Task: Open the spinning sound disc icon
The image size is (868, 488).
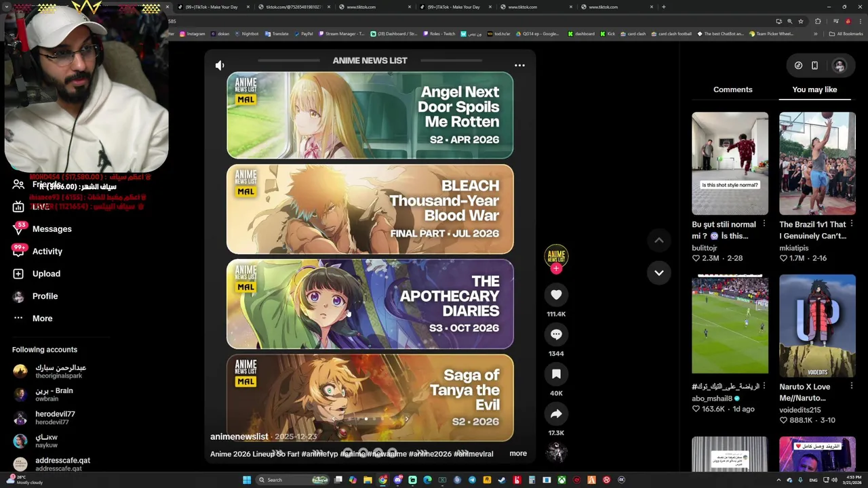Action: (x=556, y=452)
